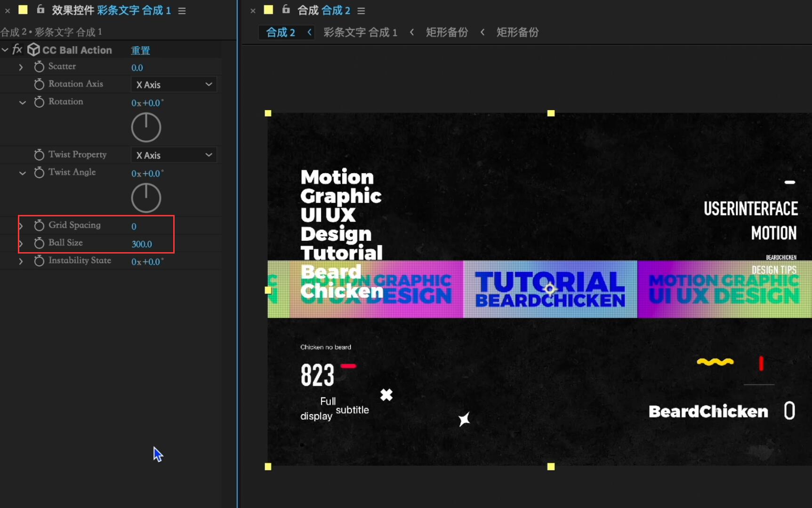Viewport: 812px width, 508px height.
Task: Click the Scatter value 0.0
Action: [137, 68]
